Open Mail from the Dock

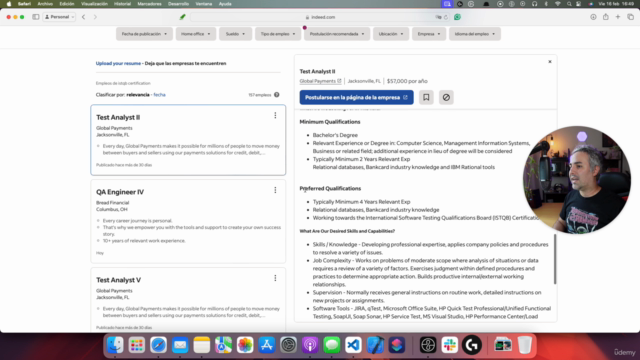pyautogui.click(x=180, y=345)
